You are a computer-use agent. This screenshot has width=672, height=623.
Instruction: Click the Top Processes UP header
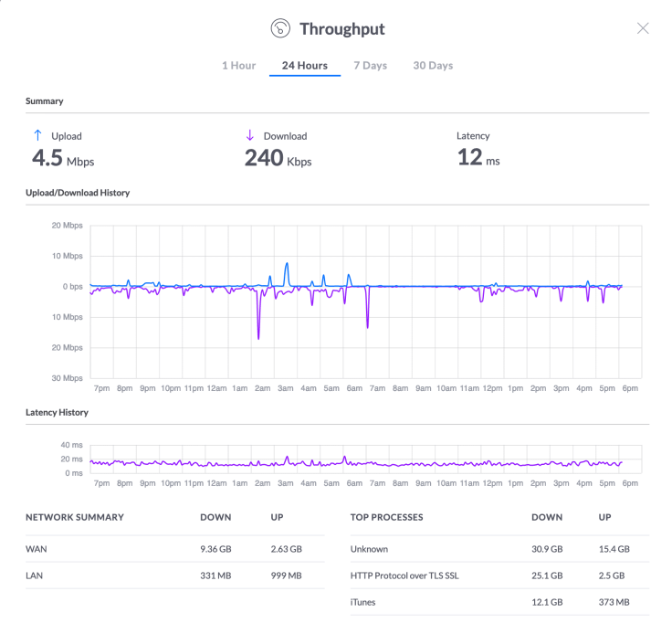(604, 518)
